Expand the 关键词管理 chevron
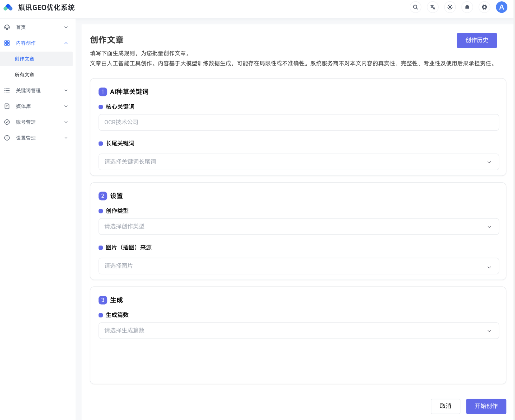The height and width of the screenshot is (420, 515). pyautogui.click(x=66, y=91)
